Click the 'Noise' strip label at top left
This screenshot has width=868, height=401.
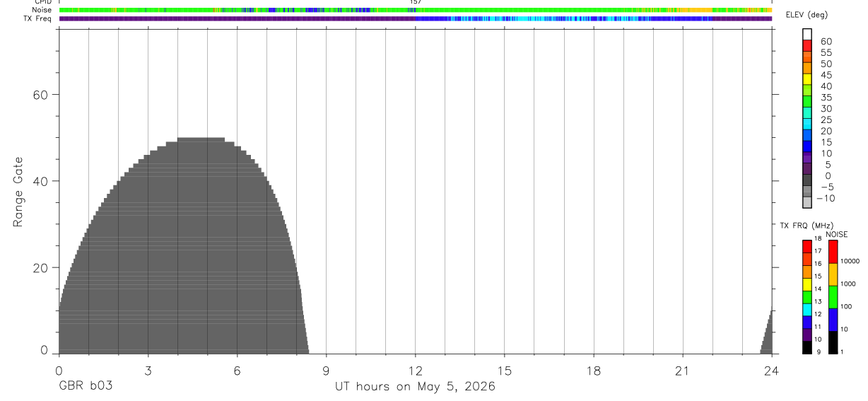click(x=42, y=11)
